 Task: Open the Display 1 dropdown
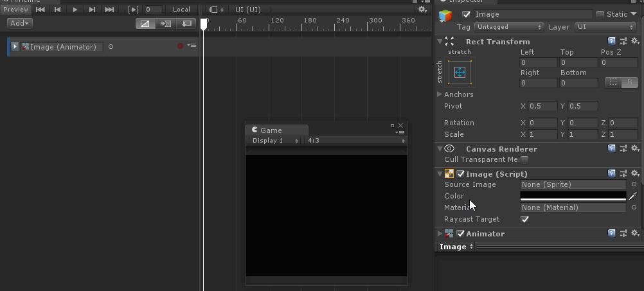tap(275, 141)
